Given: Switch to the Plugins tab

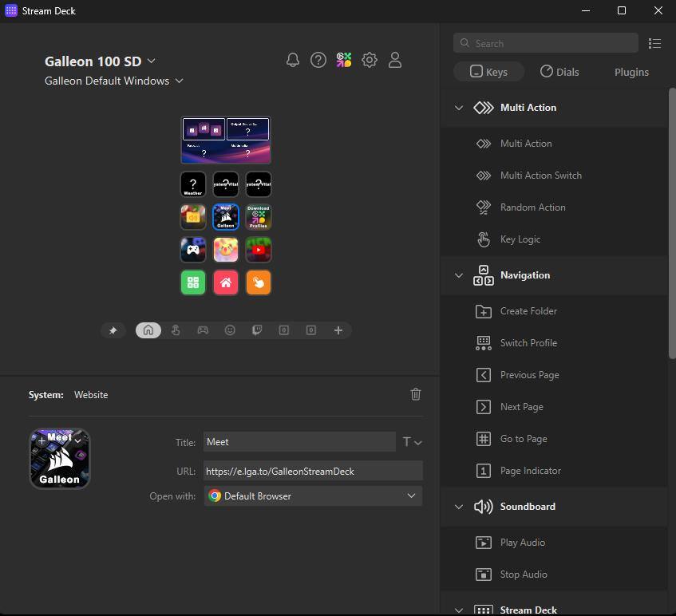Looking at the screenshot, I should click(x=631, y=72).
